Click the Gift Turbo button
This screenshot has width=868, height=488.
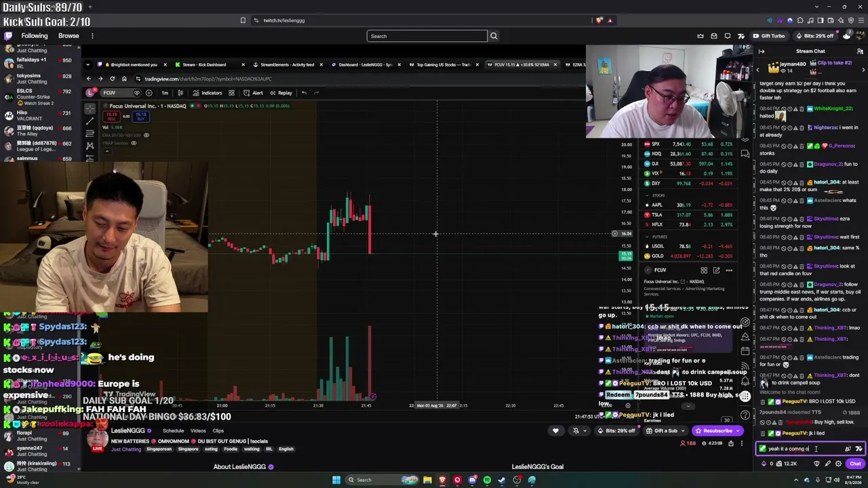[x=769, y=36]
